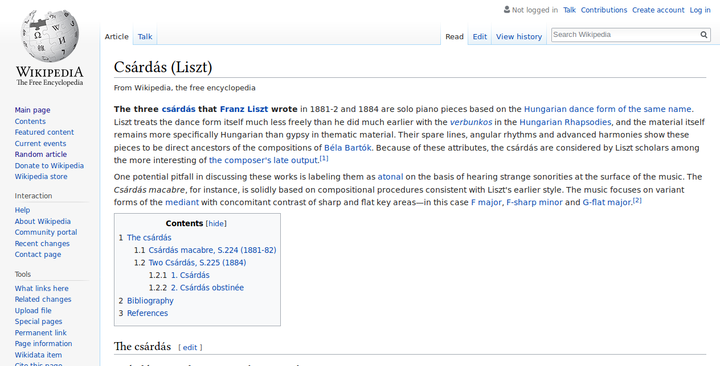Open About Wikipedia link
Viewport: 720px width, 366px height.
coord(43,221)
